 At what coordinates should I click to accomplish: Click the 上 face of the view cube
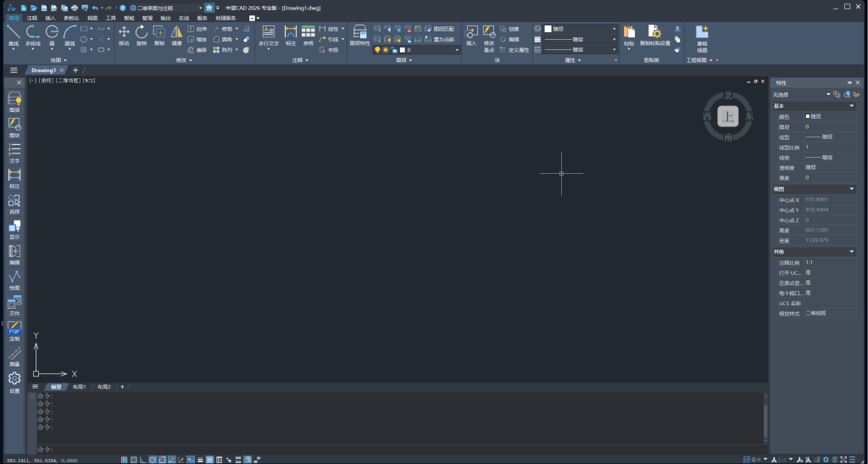727,116
